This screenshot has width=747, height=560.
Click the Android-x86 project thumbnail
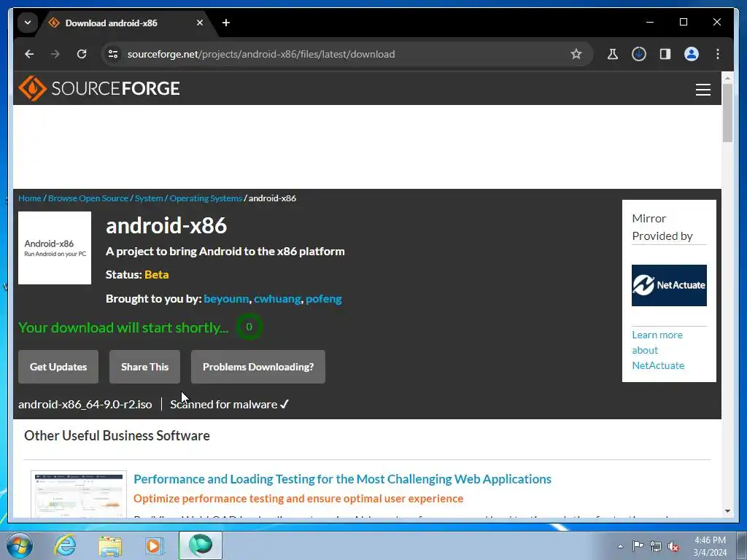pos(55,248)
